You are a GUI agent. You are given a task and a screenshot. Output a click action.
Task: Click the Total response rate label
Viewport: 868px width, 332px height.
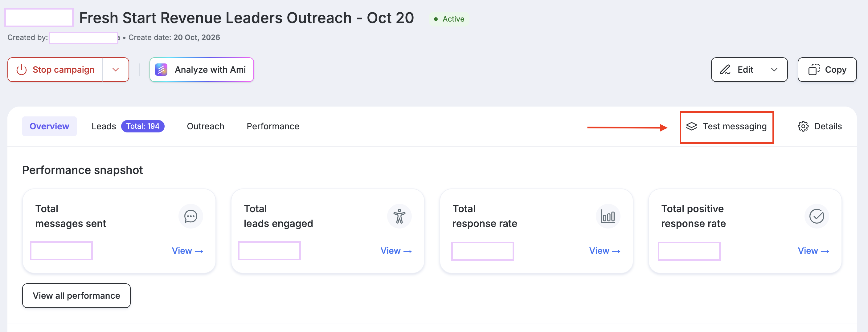point(485,216)
